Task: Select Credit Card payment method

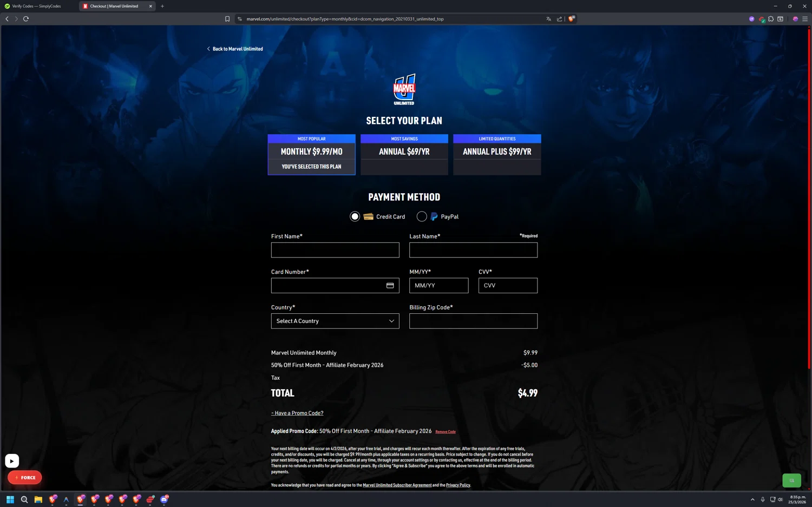Action: [x=355, y=216]
